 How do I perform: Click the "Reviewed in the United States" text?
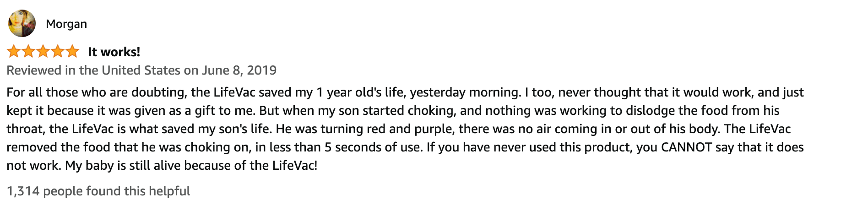pyautogui.click(x=93, y=70)
